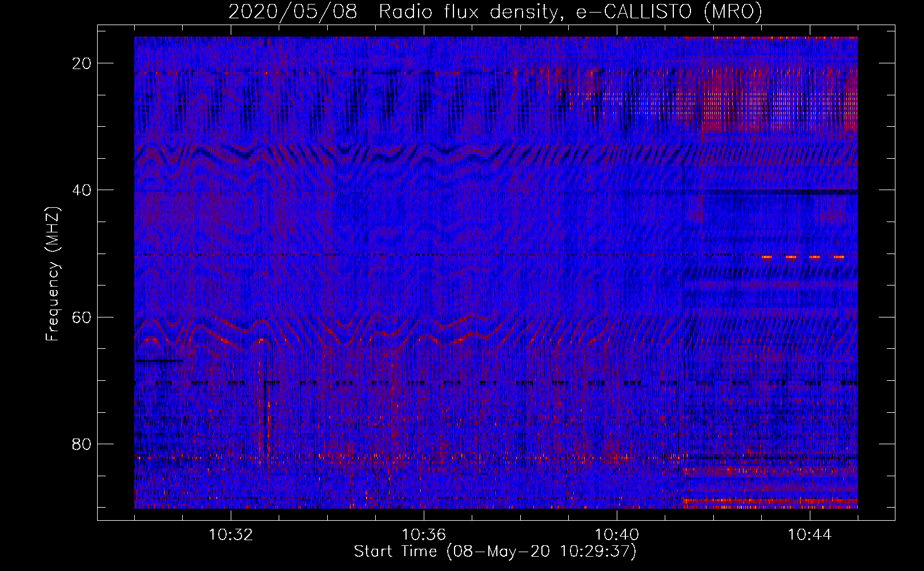
Task: Click the 10:44 time tick label
Action: 810,535
